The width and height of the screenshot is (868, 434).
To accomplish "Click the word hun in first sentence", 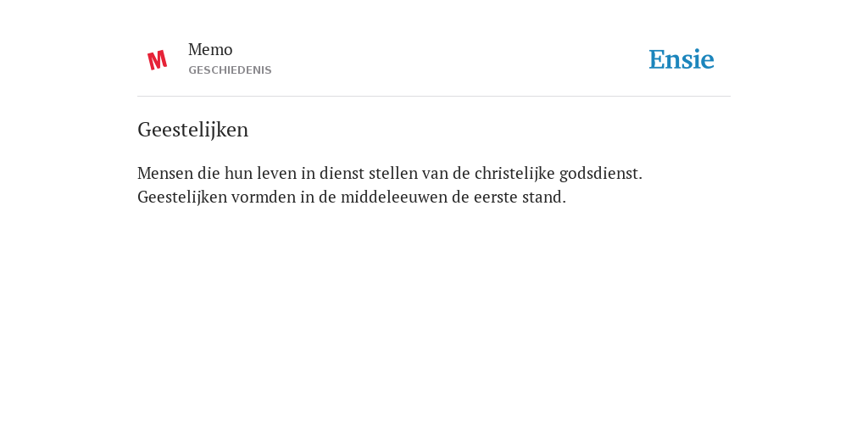I will (238, 173).
